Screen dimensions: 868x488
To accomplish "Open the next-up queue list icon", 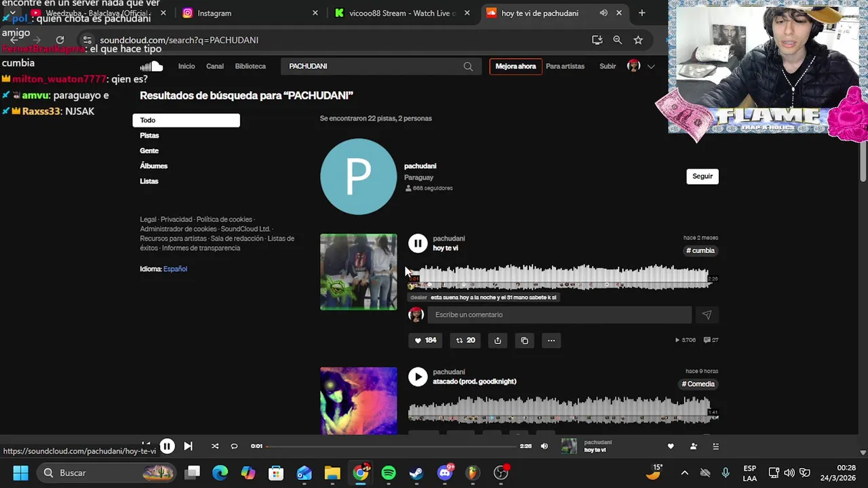I will pyautogui.click(x=715, y=446).
